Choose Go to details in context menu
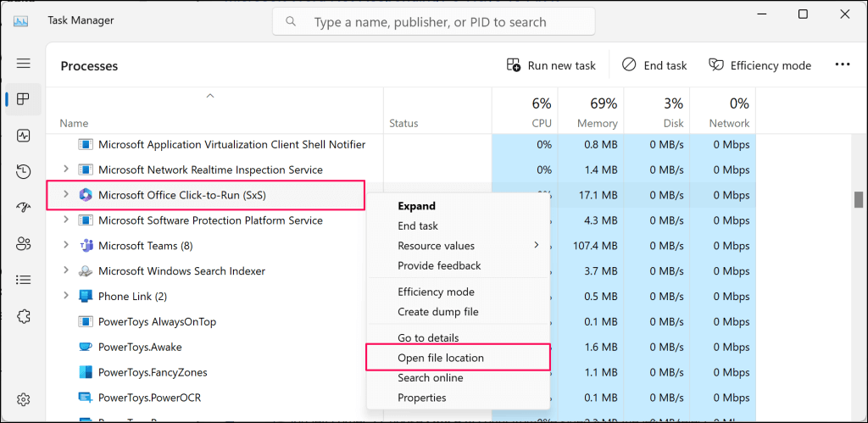Viewport: 868px width, 423px height. [x=428, y=337]
